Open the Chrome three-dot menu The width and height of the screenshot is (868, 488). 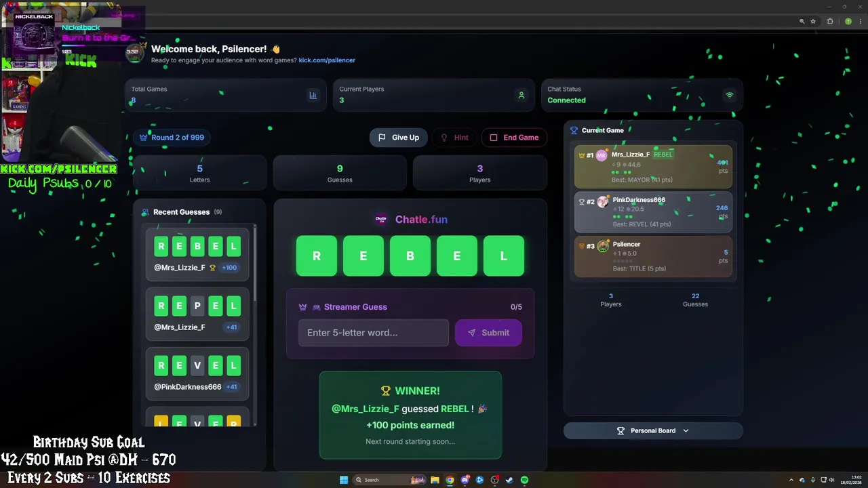(860, 22)
